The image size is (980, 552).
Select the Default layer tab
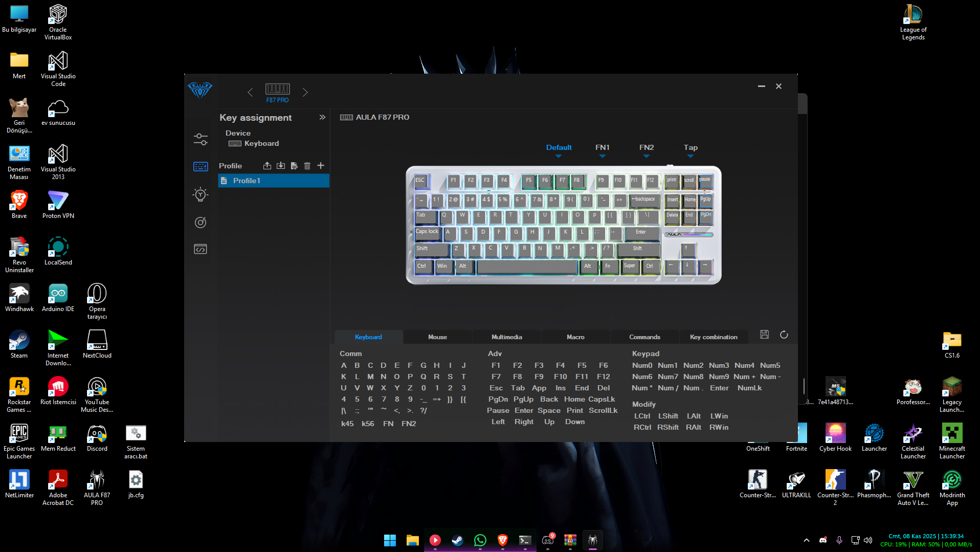tap(559, 148)
